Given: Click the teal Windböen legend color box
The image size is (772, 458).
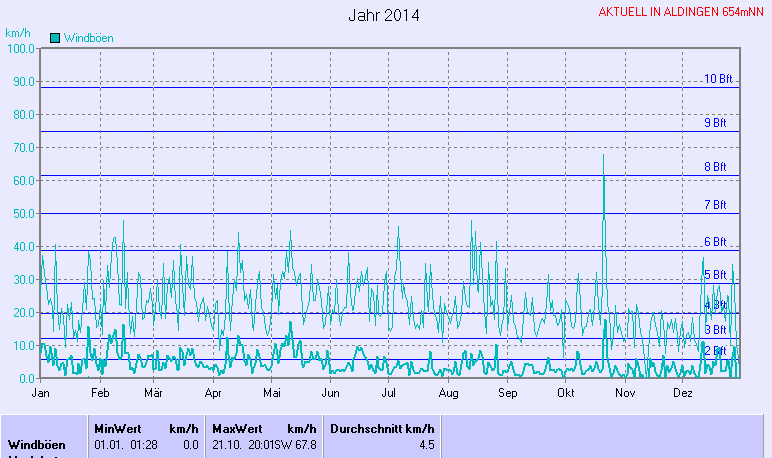Looking at the screenshot, I should pyautogui.click(x=55, y=37).
